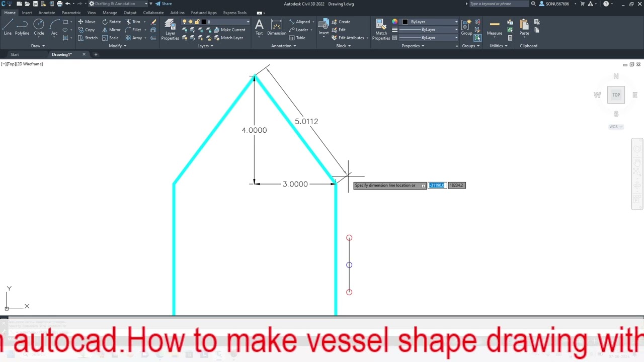Click the Plot printer icon
This screenshot has height=362, width=644.
[59, 4]
